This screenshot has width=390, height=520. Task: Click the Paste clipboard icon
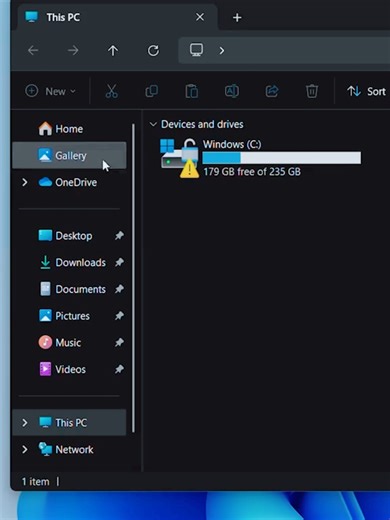(192, 91)
